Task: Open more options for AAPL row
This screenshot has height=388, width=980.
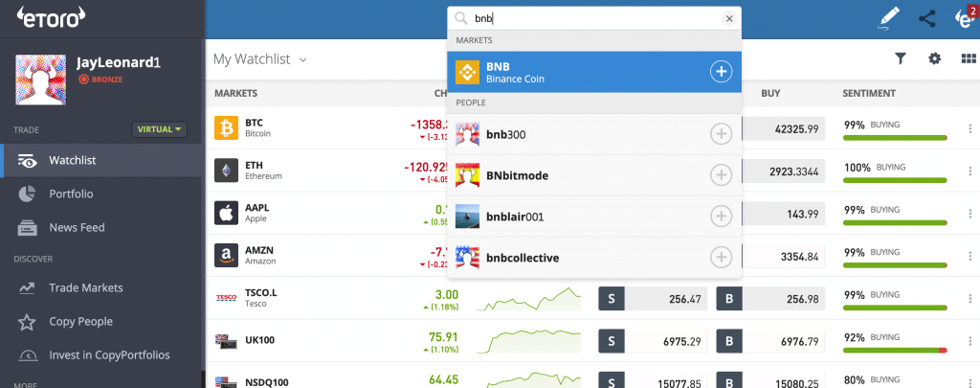Action: (970, 214)
